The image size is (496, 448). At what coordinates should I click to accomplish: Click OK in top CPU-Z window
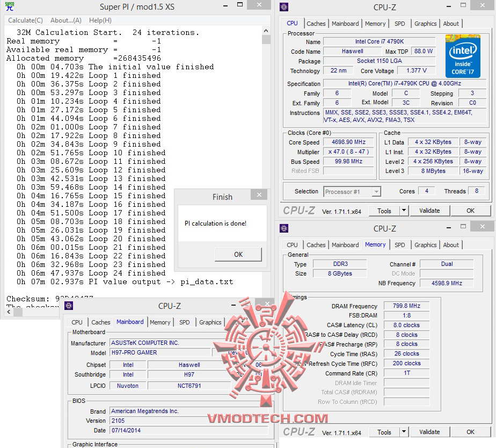[x=470, y=211]
